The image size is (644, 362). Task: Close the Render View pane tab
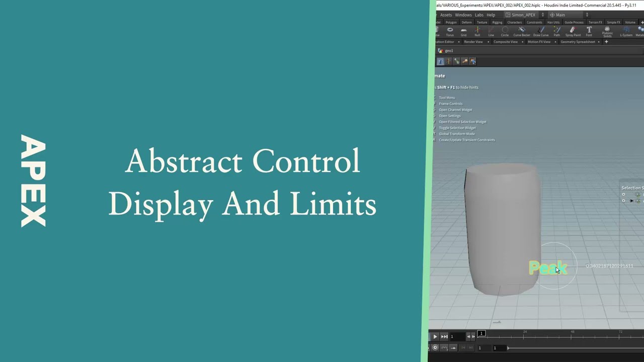click(488, 42)
